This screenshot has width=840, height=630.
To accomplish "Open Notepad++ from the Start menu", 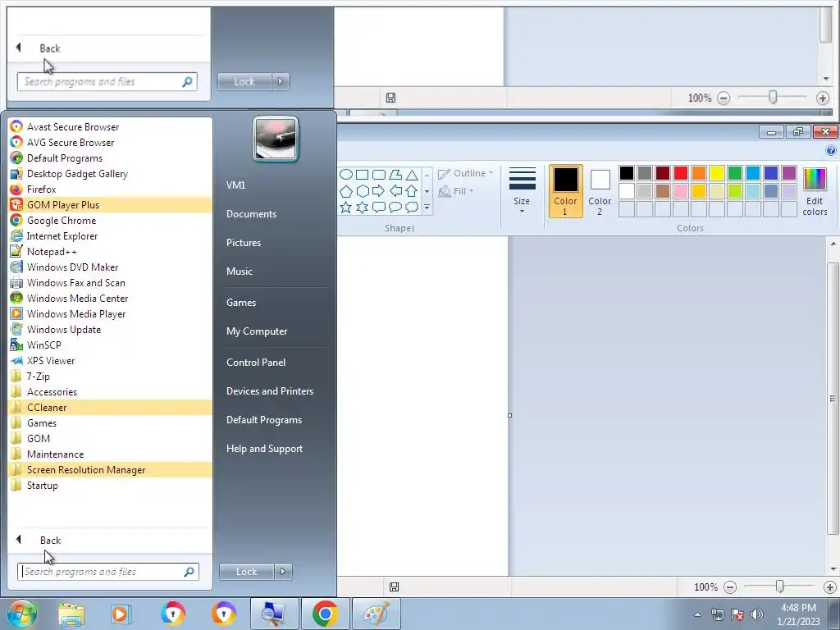I will (x=110, y=251).
